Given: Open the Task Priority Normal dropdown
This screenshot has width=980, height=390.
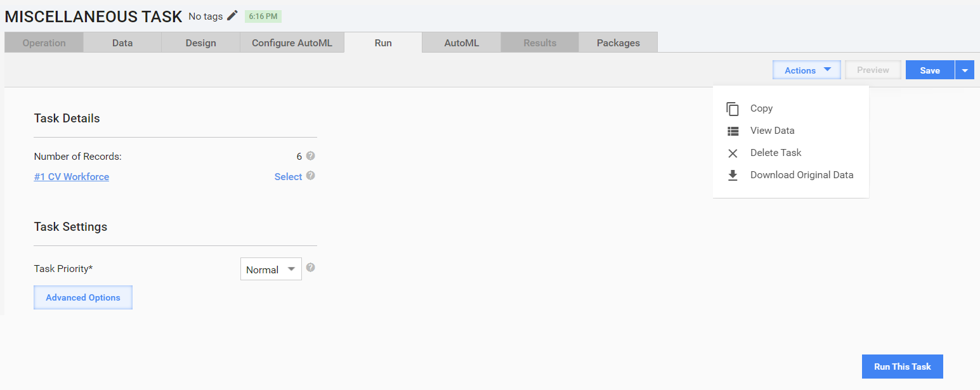Looking at the screenshot, I should (271, 269).
